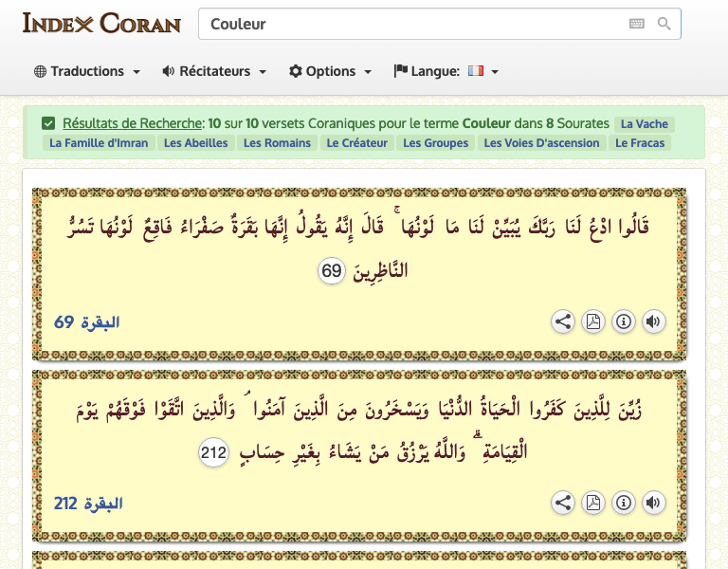Open the virtual keyboard icon
728x569 pixels.
pyautogui.click(x=637, y=24)
